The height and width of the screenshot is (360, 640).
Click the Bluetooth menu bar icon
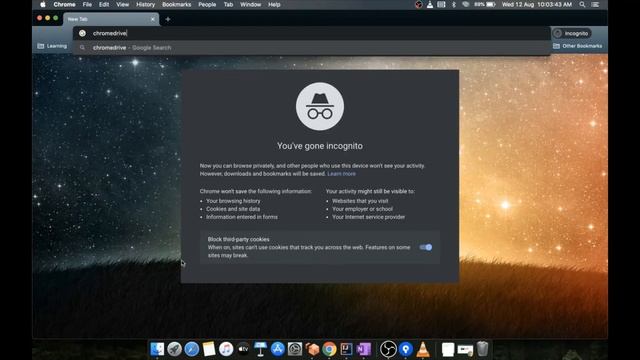453,4
